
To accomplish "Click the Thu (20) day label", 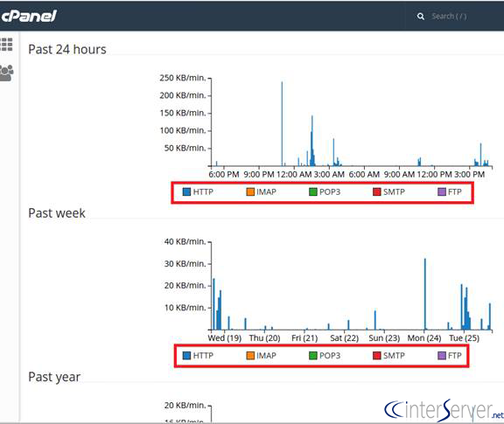I will coord(264,338).
